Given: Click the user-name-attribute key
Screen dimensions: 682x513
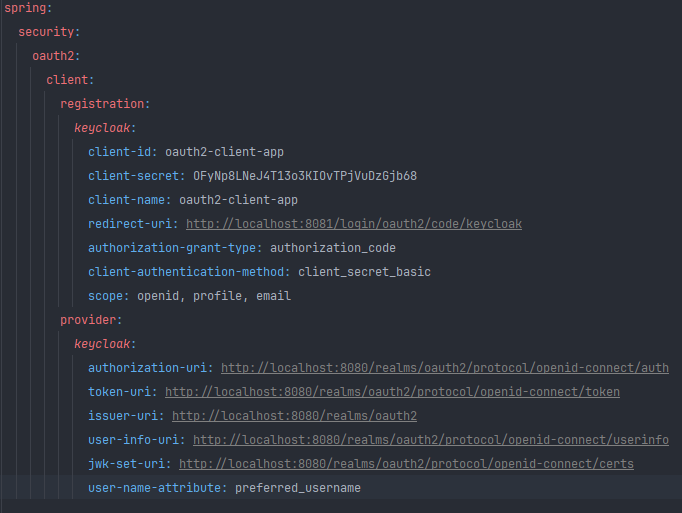Looking at the screenshot, I should pyautogui.click(x=154, y=487).
